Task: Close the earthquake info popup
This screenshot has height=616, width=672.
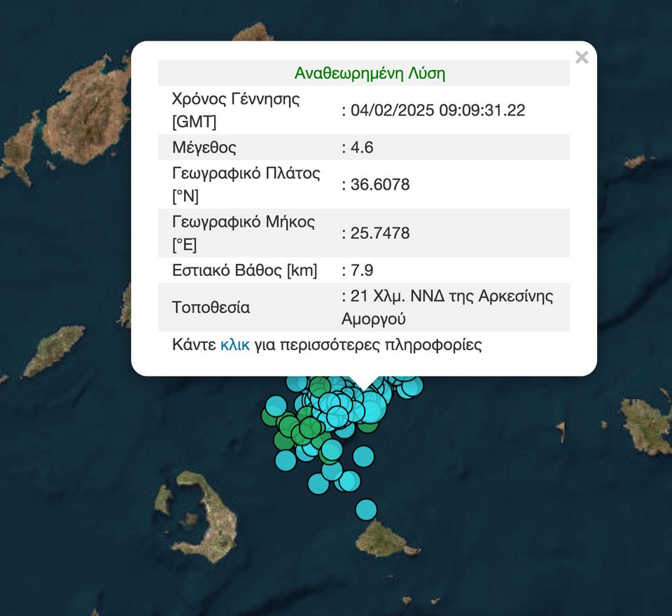Action: point(581,58)
